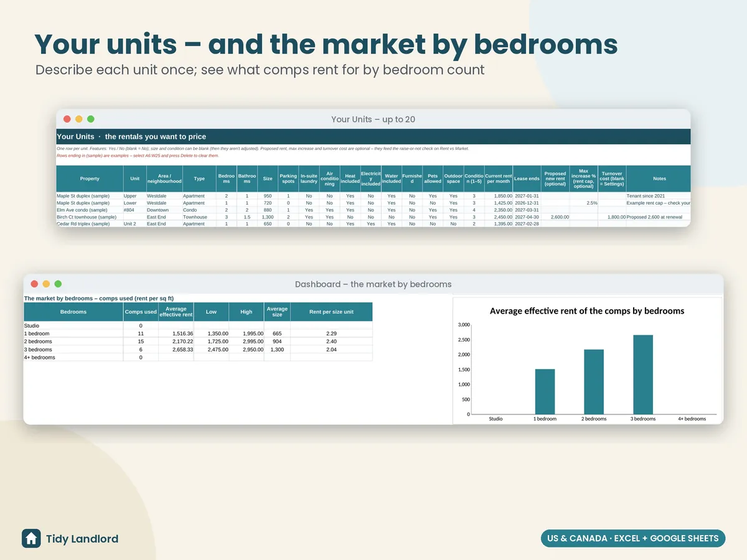This screenshot has height=560, width=747.
Task: Select the Parking spots column header
Action: tap(288, 179)
